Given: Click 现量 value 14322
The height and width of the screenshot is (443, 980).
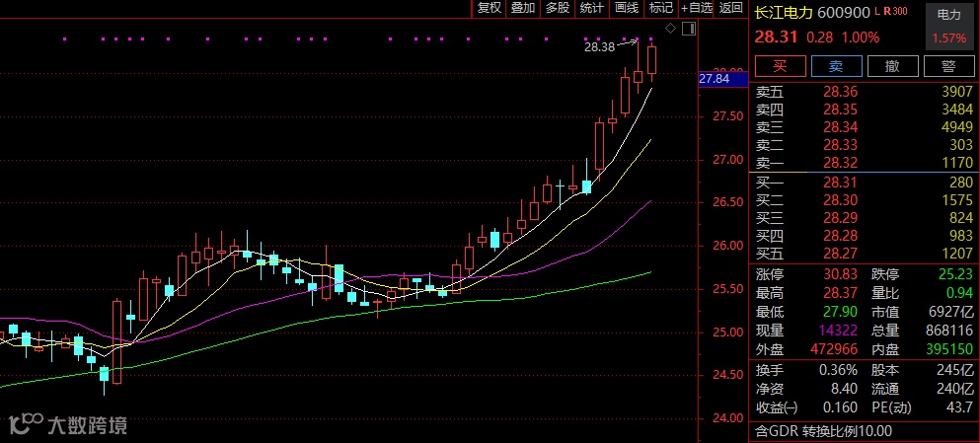Looking at the screenshot, I should pyautogui.click(x=837, y=330).
